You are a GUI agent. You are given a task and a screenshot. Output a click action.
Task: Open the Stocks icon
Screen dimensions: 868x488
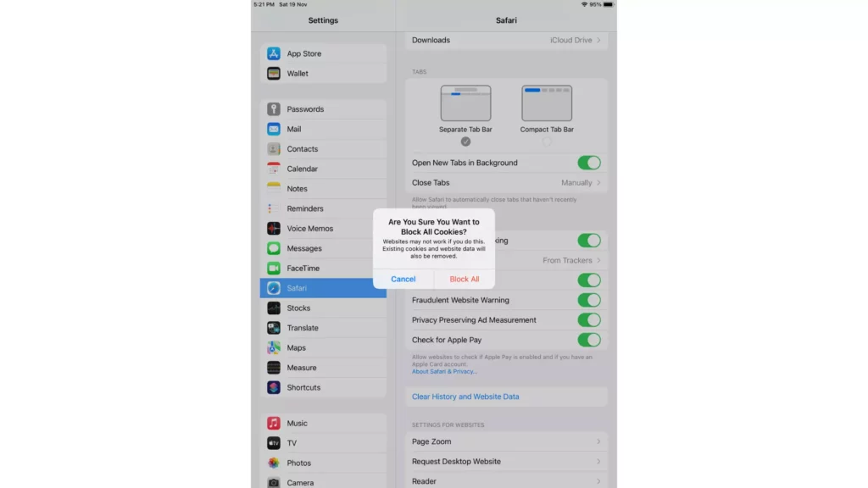(274, 308)
